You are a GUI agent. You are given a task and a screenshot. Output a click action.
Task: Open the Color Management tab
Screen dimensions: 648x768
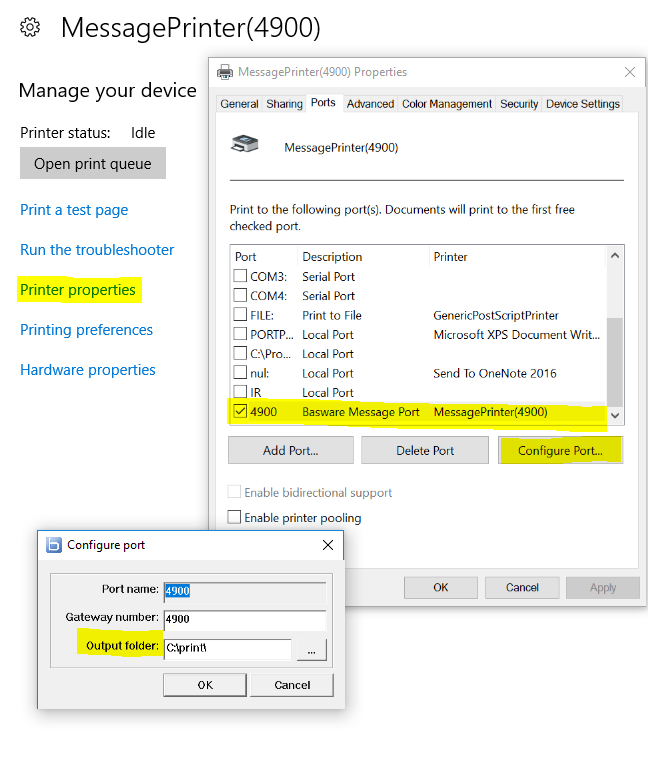click(447, 104)
